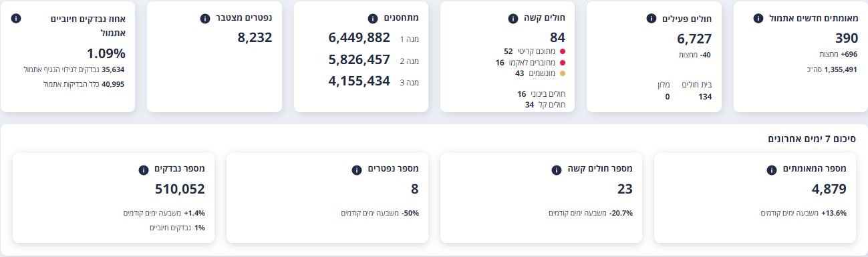Click the 8,232 cumulative deaths number
Screen dimensions: 868x257
pyautogui.click(x=255, y=38)
